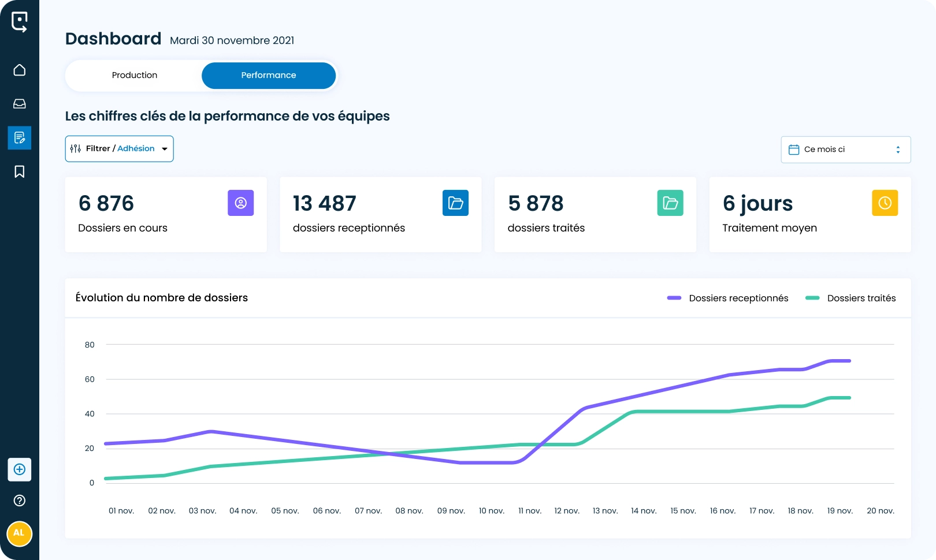Click the sliders filter icon

pyautogui.click(x=76, y=149)
